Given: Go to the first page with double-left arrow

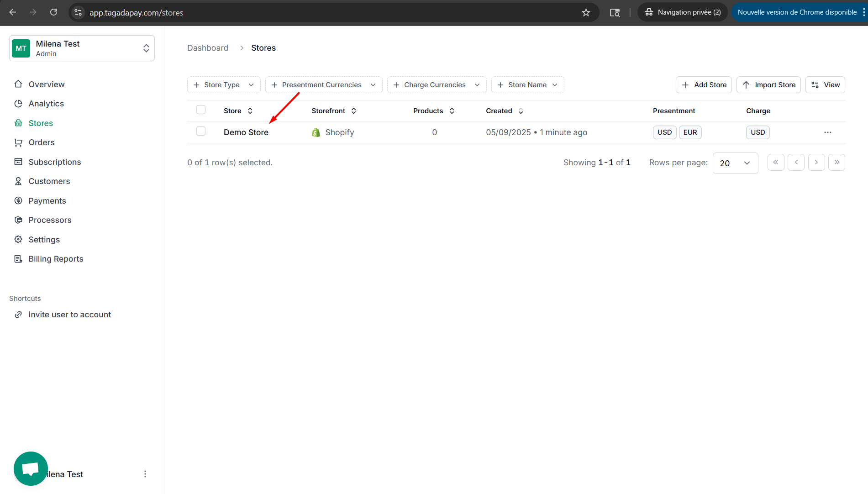Looking at the screenshot, I should click(776, 162).
